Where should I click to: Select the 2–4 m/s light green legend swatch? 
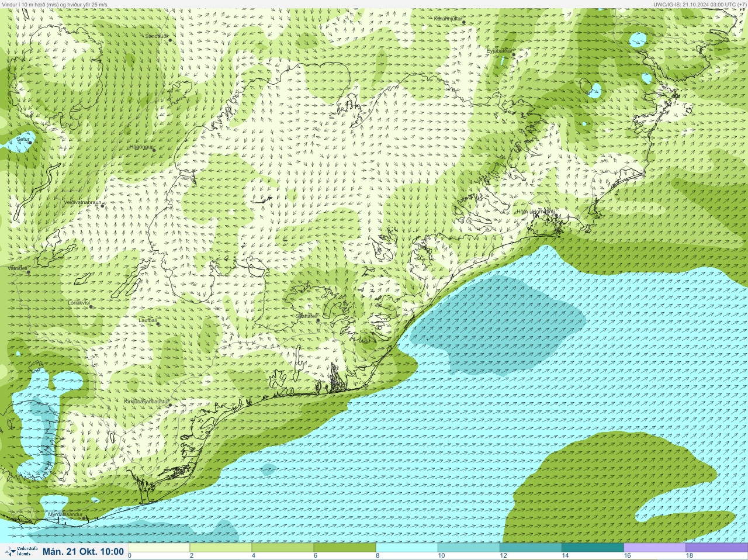220,548
